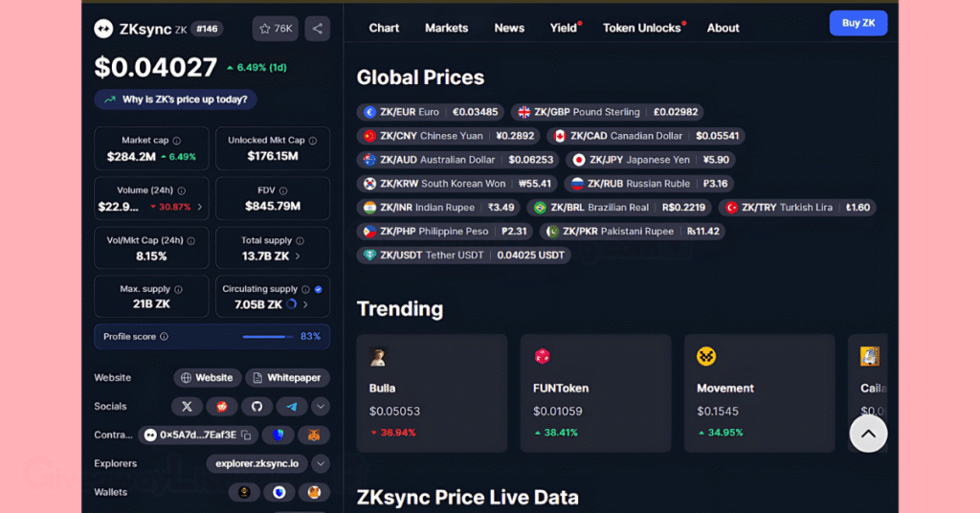Open the Whitepaper link button

click(x=287, y=377)
